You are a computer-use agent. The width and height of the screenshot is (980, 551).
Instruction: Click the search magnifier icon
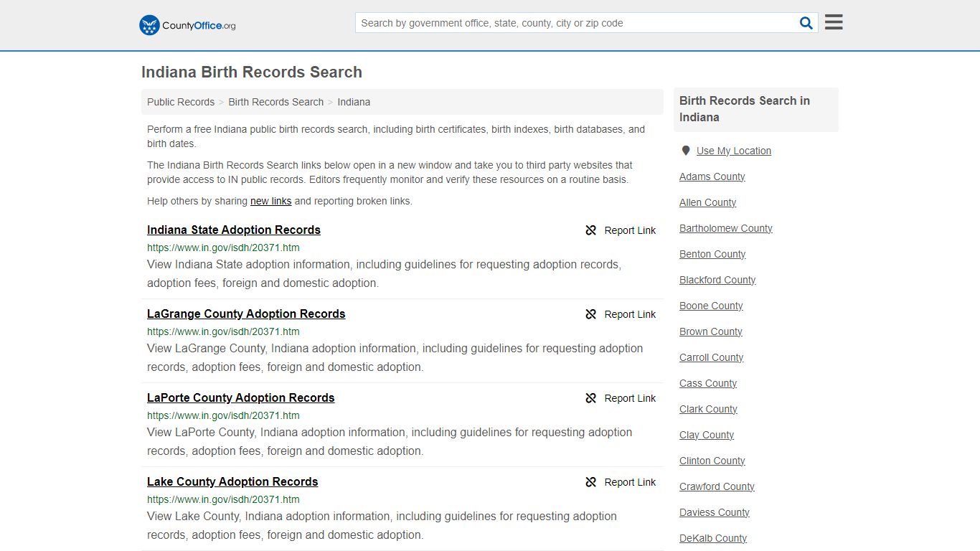click(806, 23)
